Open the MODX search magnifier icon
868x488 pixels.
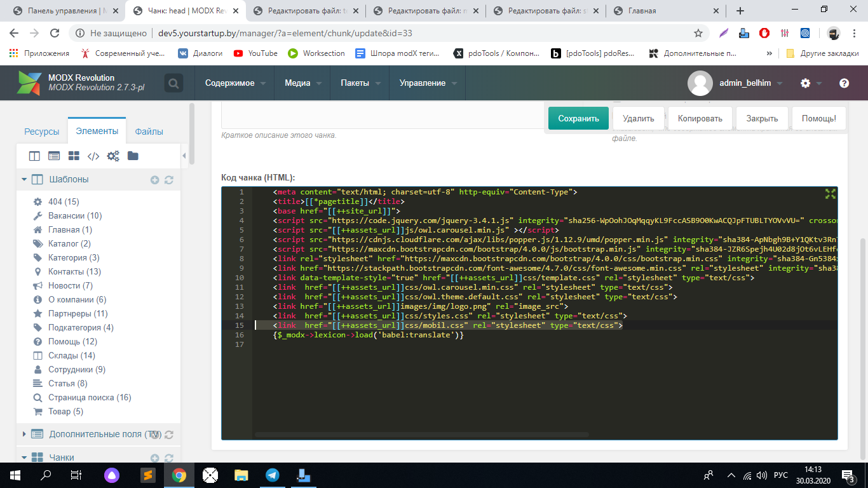click(173, 83)
